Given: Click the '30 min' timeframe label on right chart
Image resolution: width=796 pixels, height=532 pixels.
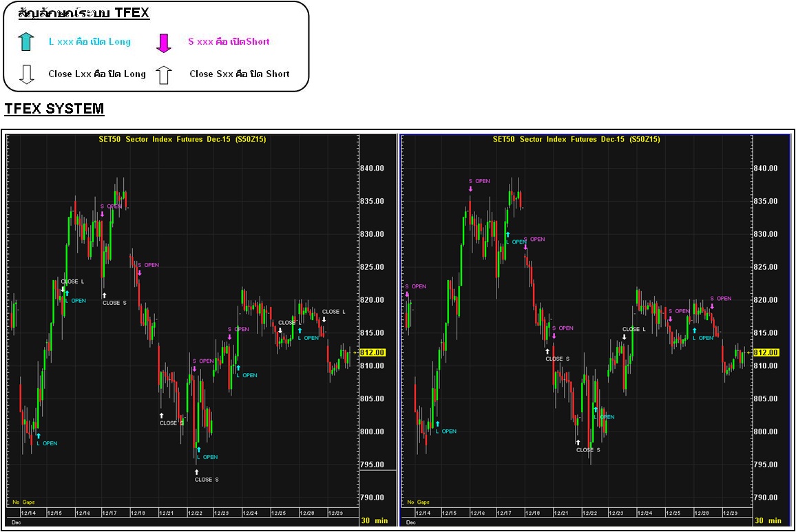Looking at the screenshot, I should pyautogui.click(x=768, y=520).
